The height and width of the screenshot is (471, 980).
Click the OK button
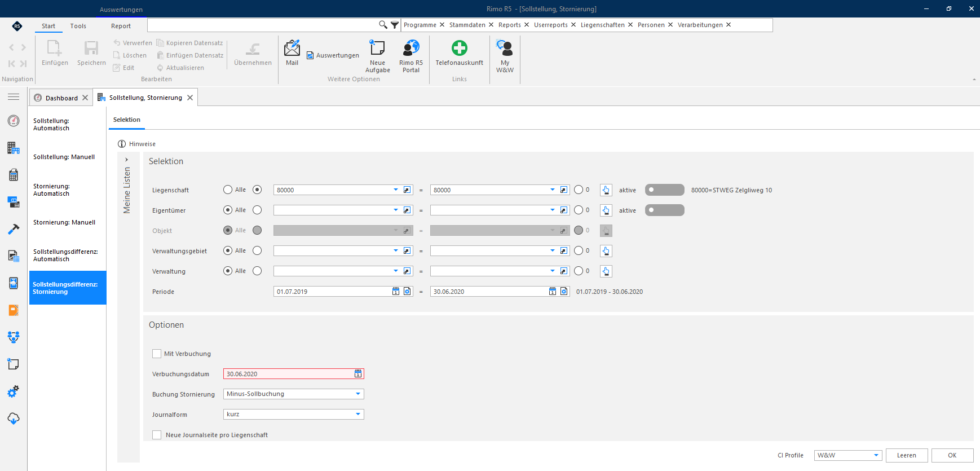(952, 455)
